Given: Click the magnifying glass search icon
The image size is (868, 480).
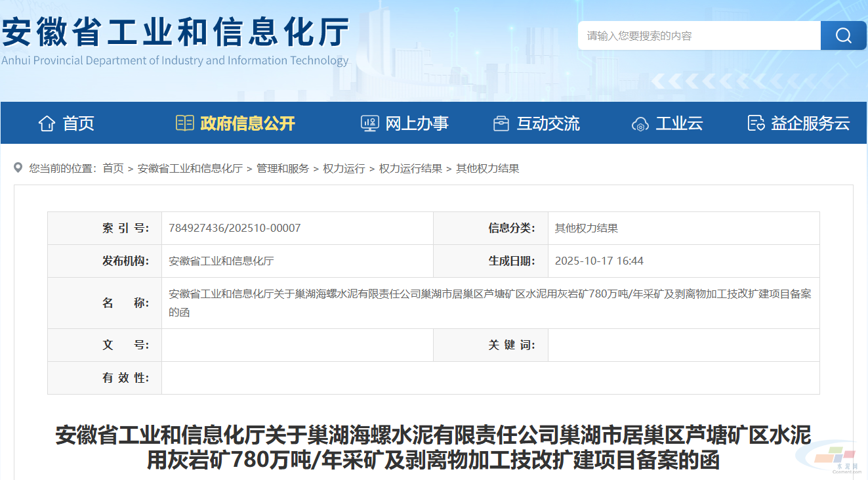Looking at the screenshot, I should coord(843,35).
